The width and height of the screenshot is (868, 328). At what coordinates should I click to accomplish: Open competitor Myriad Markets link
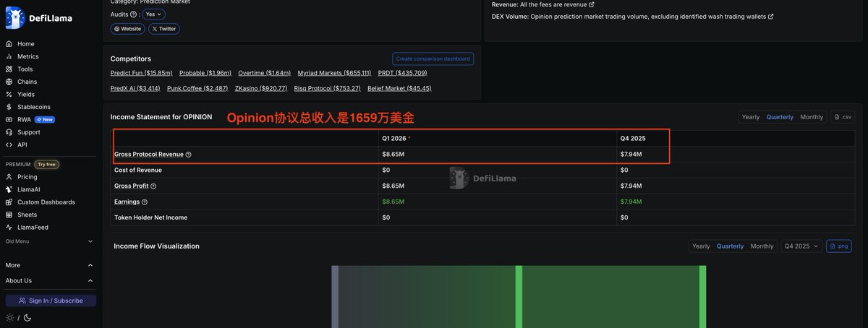coord(334,73)
